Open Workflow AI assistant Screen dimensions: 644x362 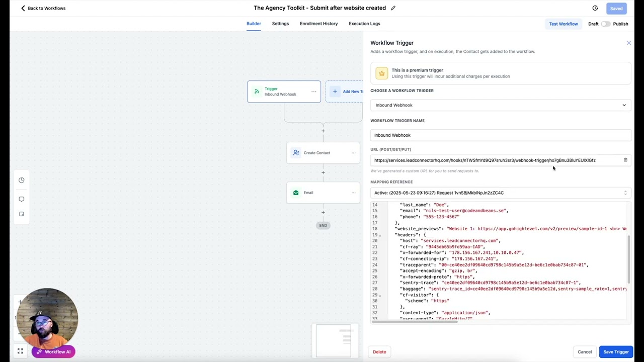click(x=53, y=352)
